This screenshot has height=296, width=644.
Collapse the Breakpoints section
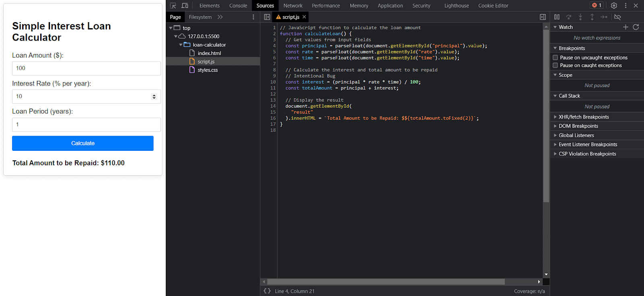pyautogui.click(x=555, y=48)
